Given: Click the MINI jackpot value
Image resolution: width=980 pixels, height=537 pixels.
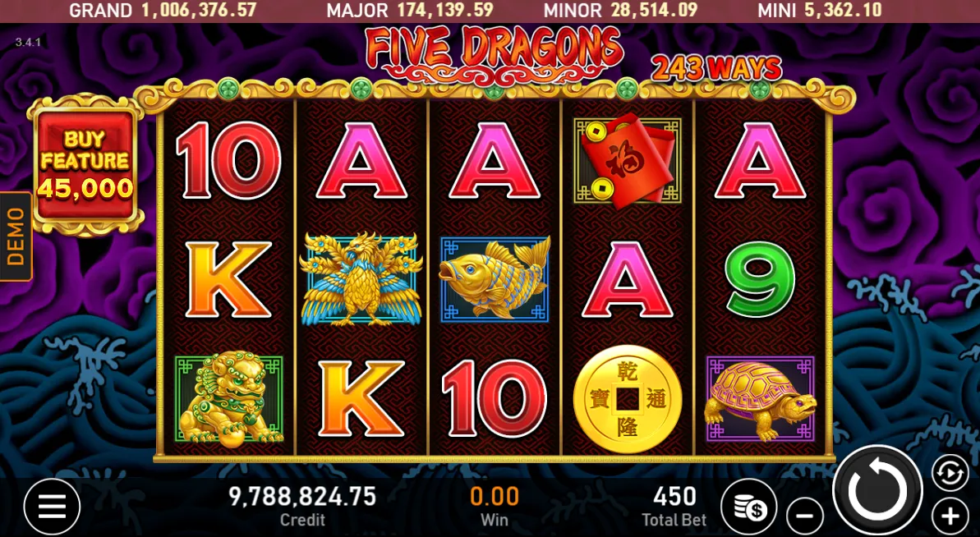Looking at the screenshot, I should coord(843,11).
